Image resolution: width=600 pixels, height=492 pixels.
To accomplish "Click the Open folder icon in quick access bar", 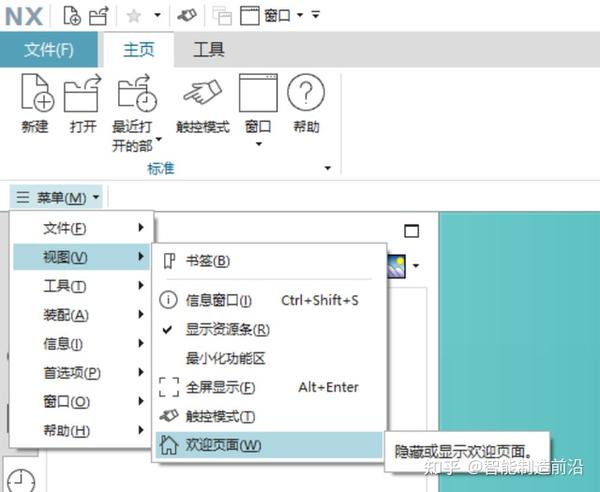I will point(99,16).
